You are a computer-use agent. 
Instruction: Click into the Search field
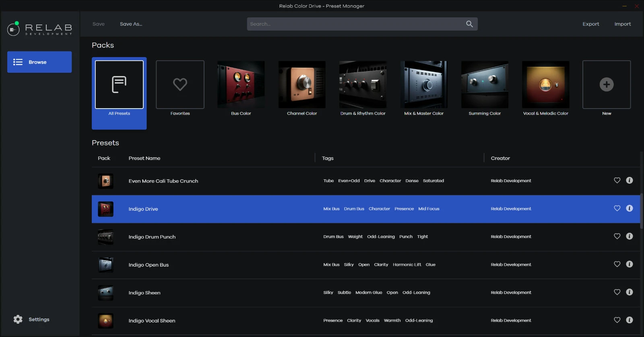354,24
